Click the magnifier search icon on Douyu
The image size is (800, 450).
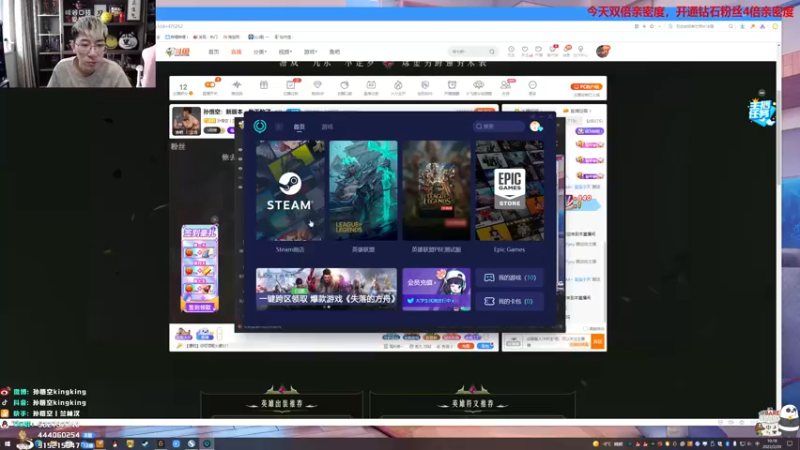492,52
